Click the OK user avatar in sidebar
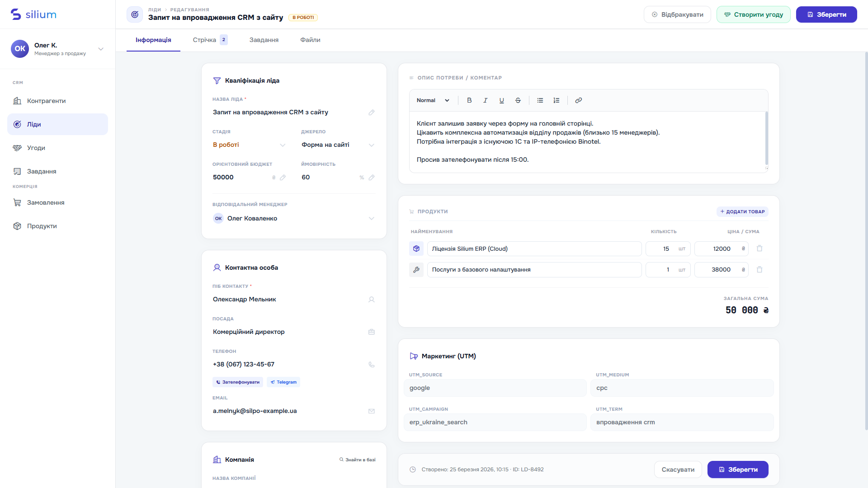Viewport: 868px width, 488px height. point(20,49)
